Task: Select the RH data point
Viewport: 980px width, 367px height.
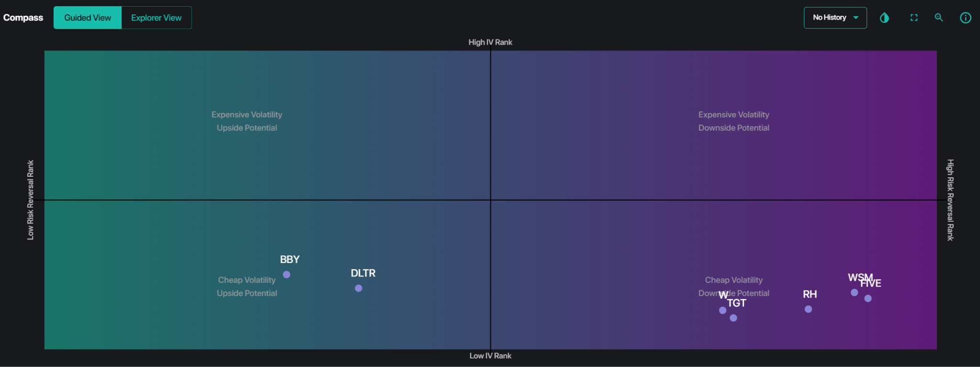Action: [808, 309]
